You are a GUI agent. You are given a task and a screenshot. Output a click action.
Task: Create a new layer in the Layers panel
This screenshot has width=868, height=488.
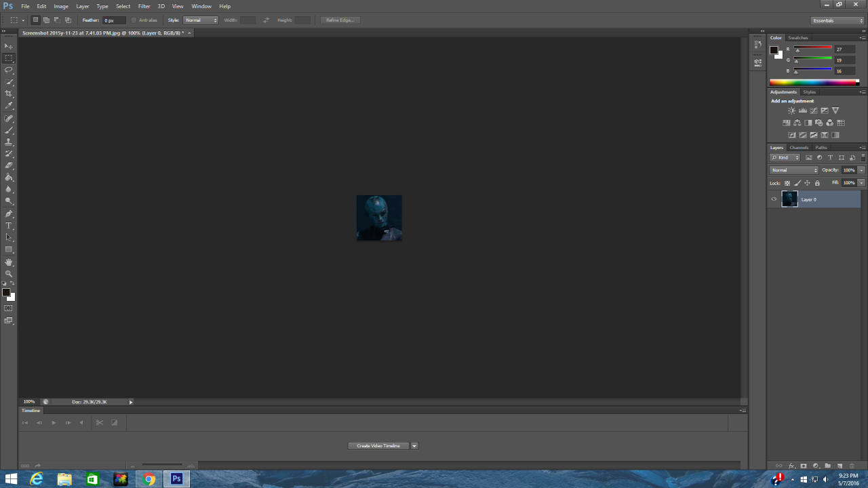pos(840,466)
